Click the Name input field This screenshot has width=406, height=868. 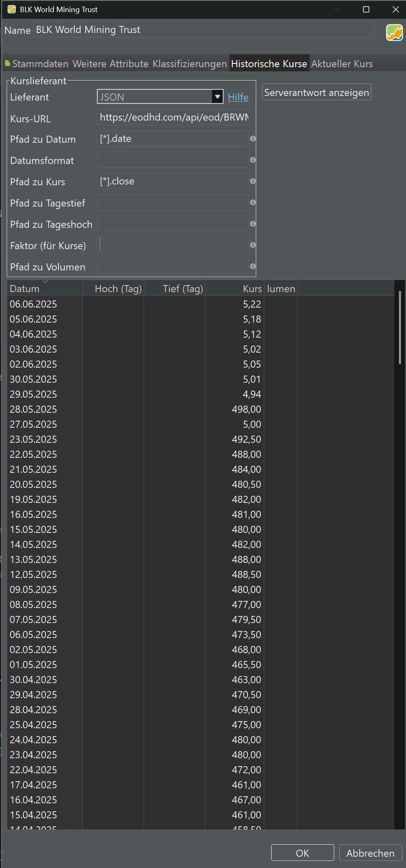pyautogui.click(x=204, y=30)
